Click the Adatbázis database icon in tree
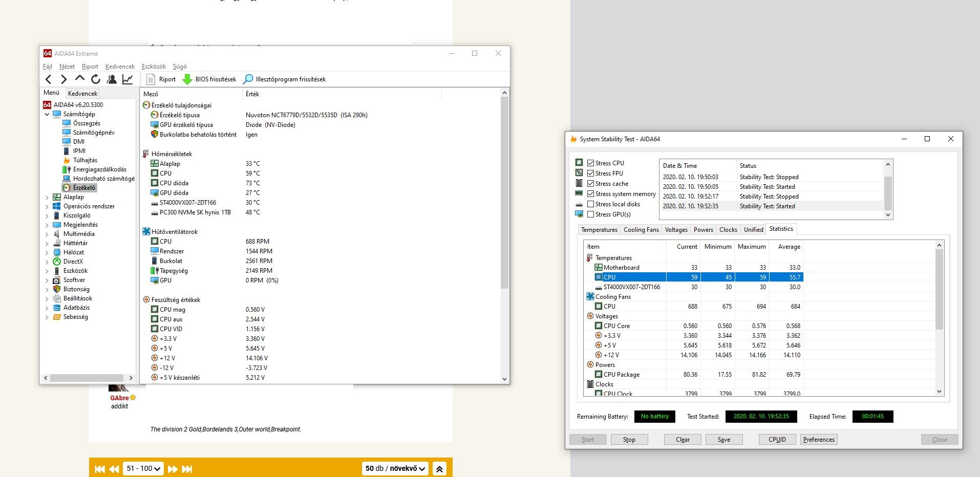This screenshot has height=477, width=980. [x=57, y=308]
